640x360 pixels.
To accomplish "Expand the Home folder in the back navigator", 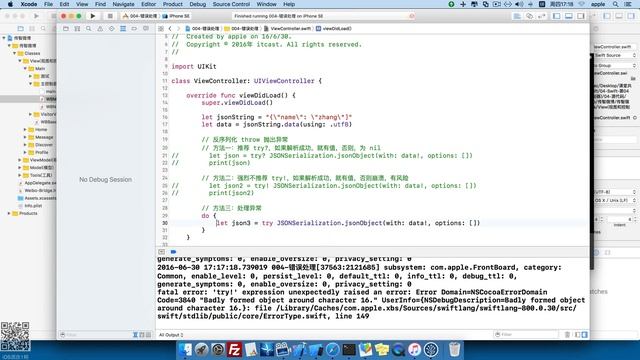I will pyautogui.click(x=25, y=129).
